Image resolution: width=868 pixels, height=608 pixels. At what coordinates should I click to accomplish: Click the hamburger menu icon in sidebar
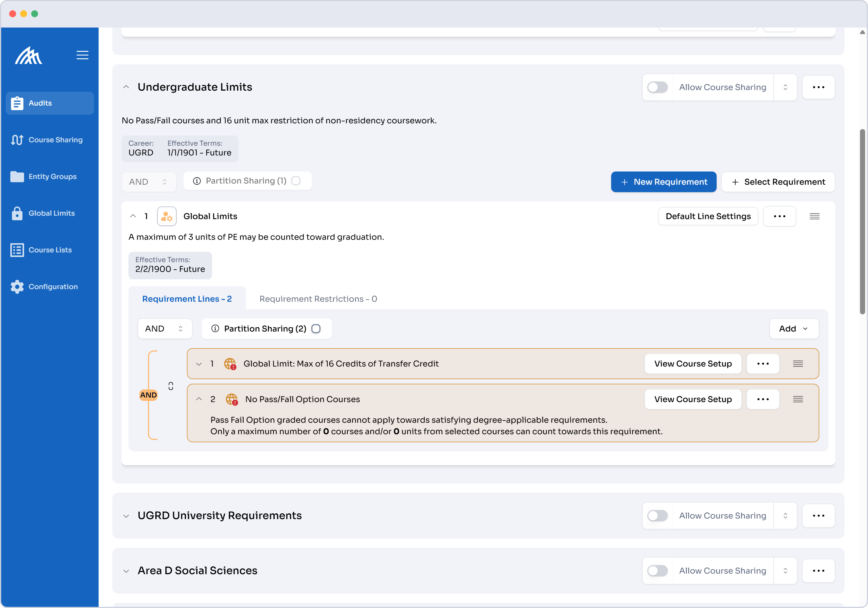(83, 55)
